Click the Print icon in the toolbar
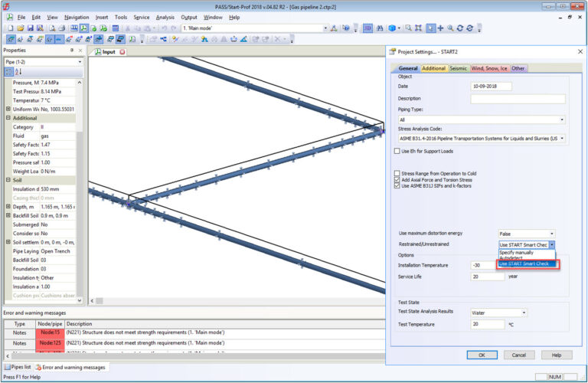 (x=62, y=28)
